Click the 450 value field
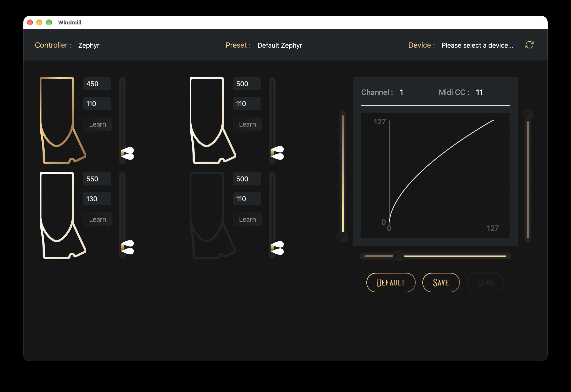The width and height of the screenshot is (571, 392). click(x=97, y=84)
